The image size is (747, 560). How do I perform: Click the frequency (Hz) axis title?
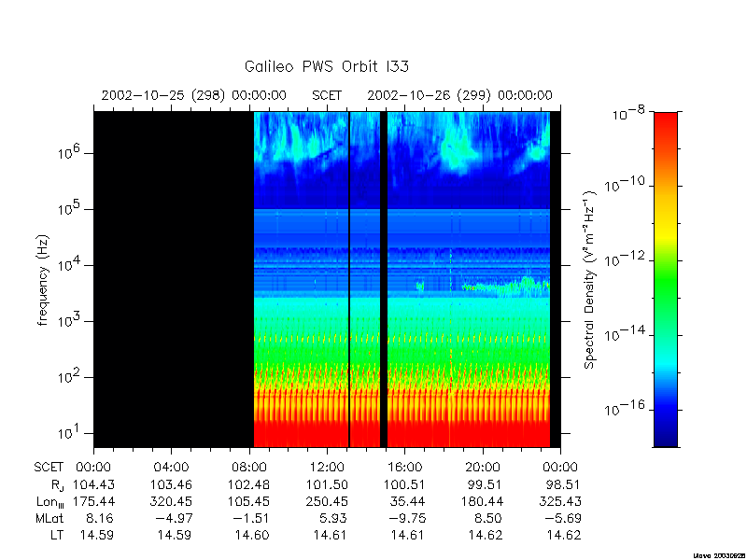point(43,280)
